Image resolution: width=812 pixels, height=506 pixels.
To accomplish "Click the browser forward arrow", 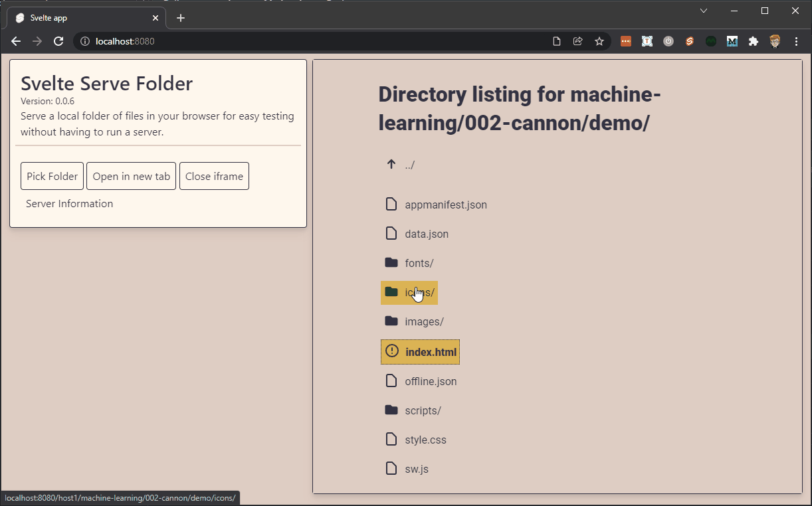I will (37, 41).
